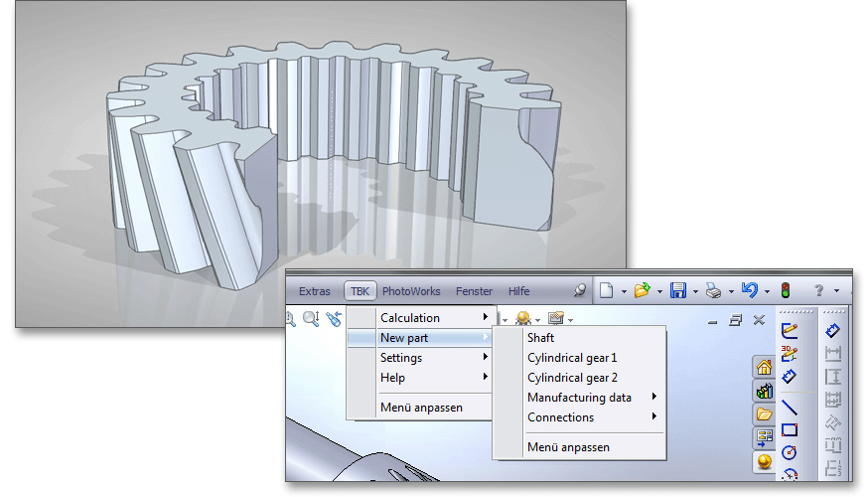Select the Rectangle sketch tool

790,429
